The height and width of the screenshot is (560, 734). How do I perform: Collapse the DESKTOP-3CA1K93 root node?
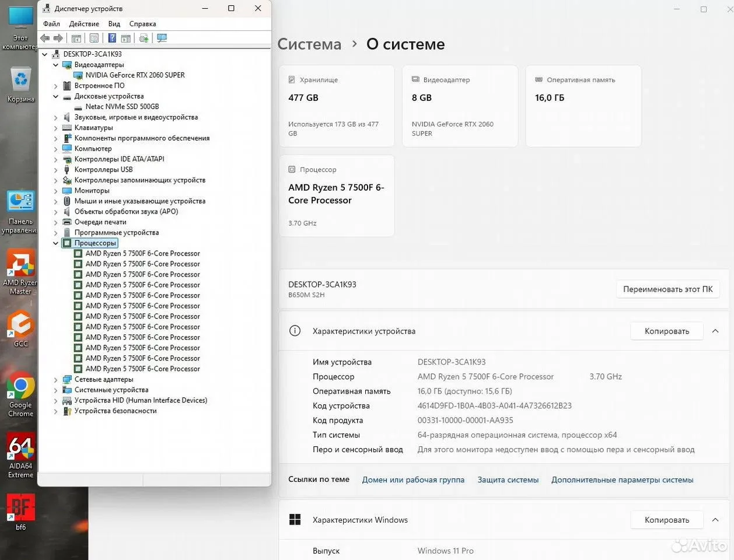(45, 54)
